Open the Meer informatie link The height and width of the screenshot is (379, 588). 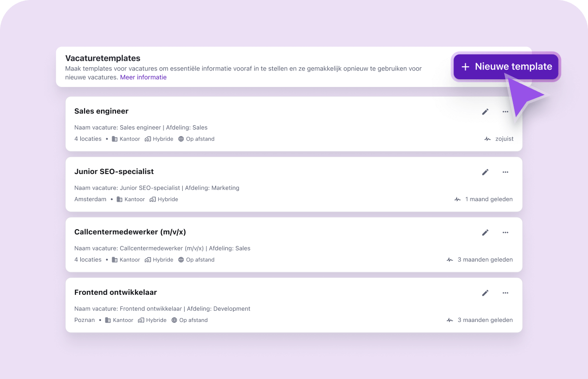[143, 77]
